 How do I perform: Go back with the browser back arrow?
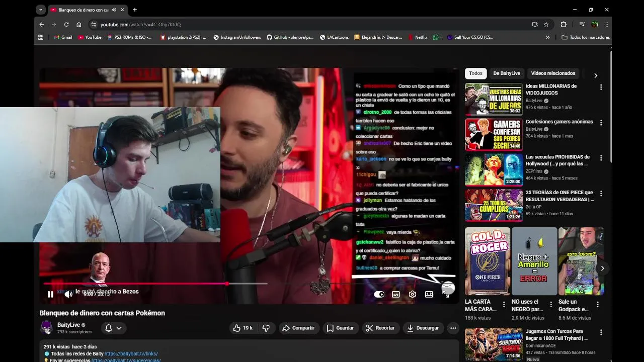pyautogui.click(x=42, y=24)
